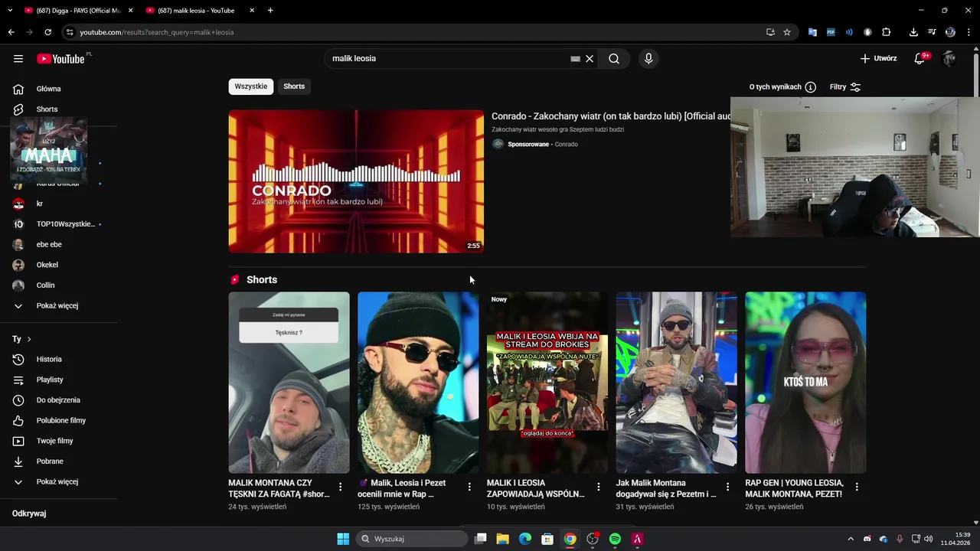Open Chrome three-dot menu

[x=969, y=32]
